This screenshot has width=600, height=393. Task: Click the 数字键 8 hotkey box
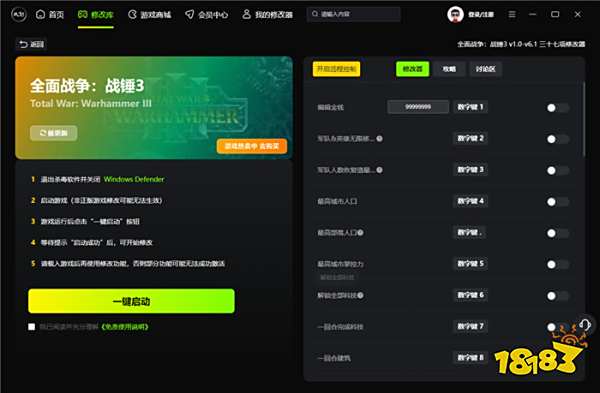[471, 358]
